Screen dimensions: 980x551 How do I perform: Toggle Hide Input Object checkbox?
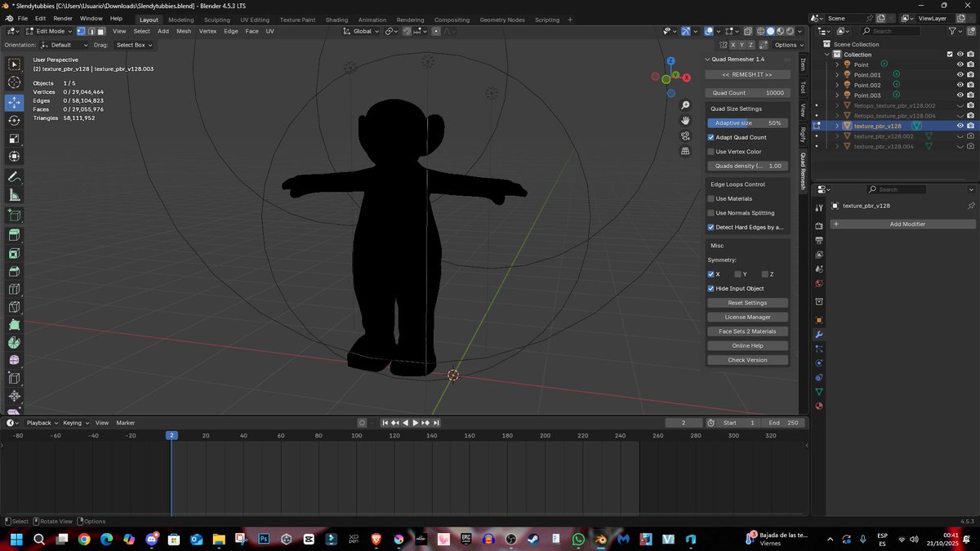(710, 288)
